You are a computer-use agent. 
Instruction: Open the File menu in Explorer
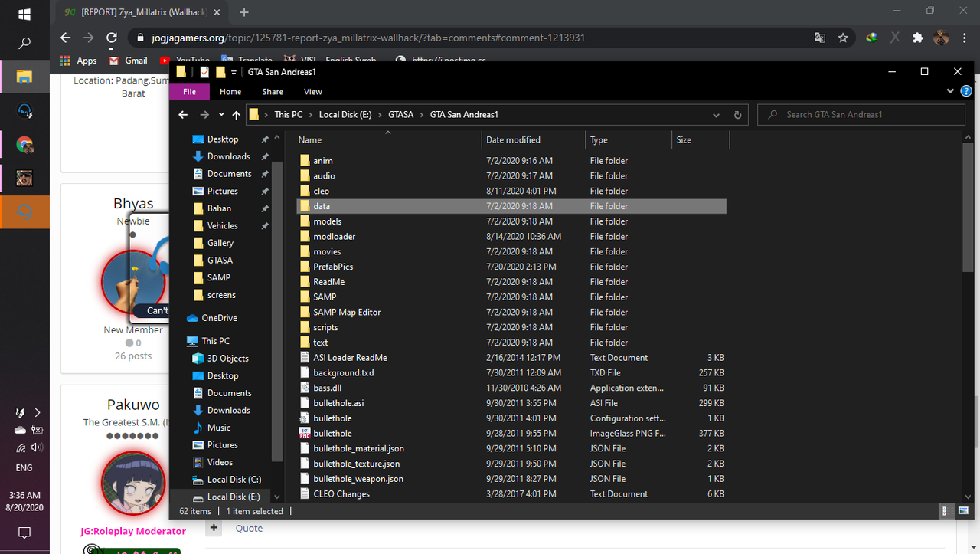(x=189, y=92)
